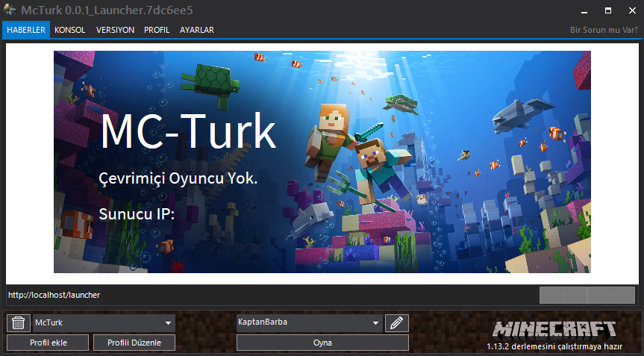
Task: Switch to the KONSOL tab
Action: tap(70, 30)
